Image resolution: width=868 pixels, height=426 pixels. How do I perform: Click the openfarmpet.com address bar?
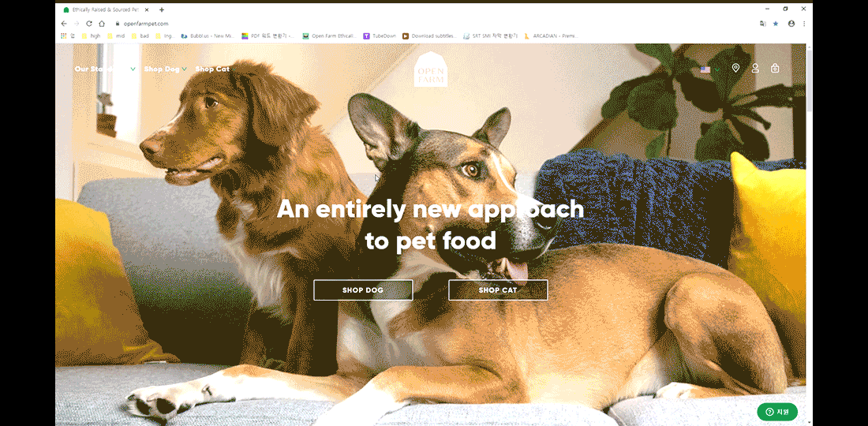coord(432,24)
